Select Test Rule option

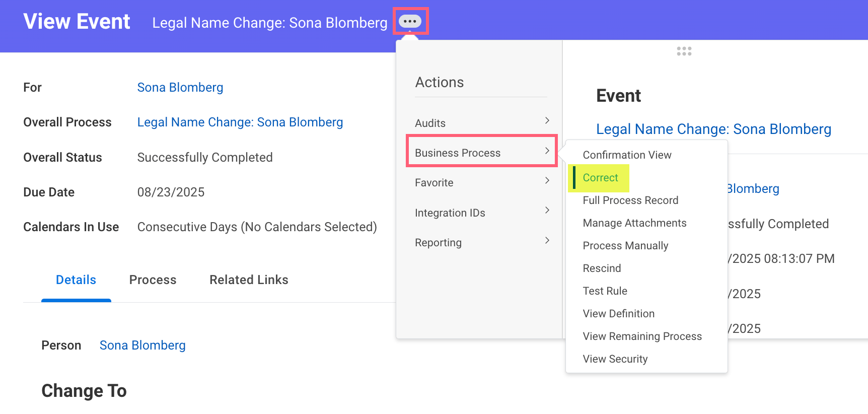pyautogui.click(x=605, y=291)
